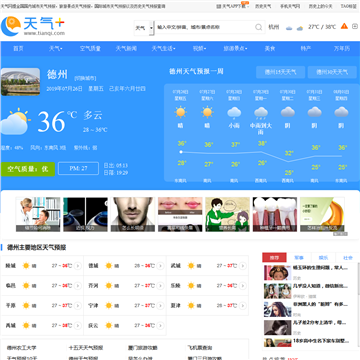The image size is (360, 360).
Task: Expand the 天气生活 nav menu
Action: click(x=163, y=48)
